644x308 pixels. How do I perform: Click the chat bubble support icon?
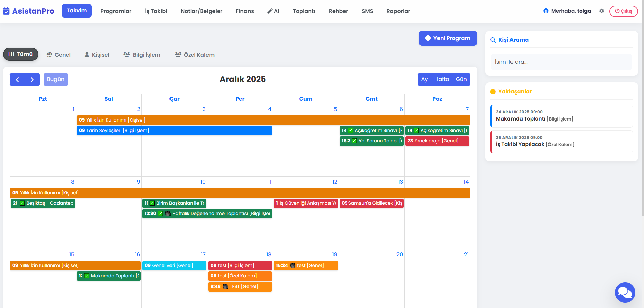tap(625, 292)
